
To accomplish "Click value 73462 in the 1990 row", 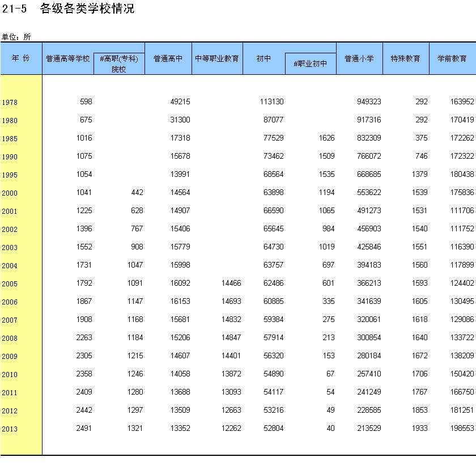I will (274, 156).
